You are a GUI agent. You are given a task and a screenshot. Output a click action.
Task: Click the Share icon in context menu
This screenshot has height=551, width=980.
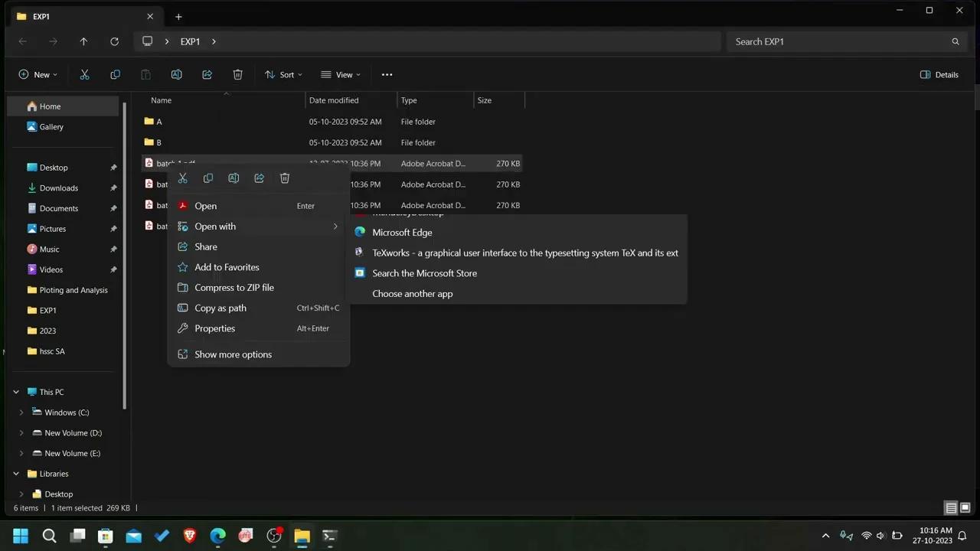260,178
